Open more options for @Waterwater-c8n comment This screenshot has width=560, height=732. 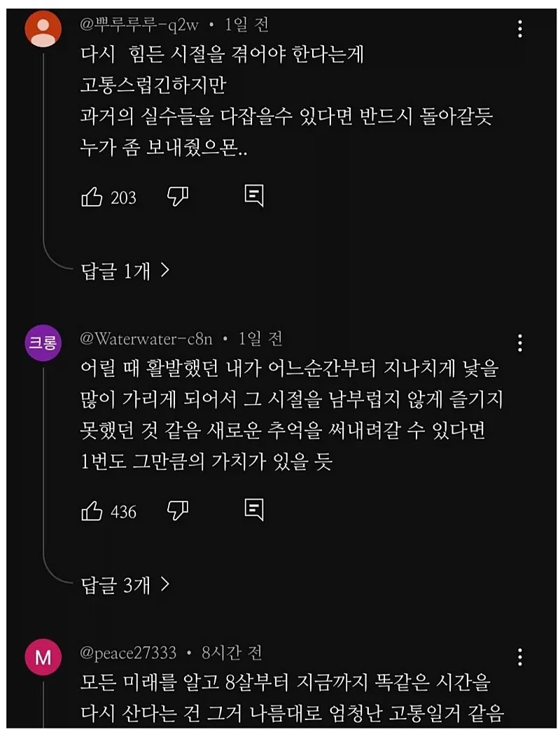[x=520, y=343]
